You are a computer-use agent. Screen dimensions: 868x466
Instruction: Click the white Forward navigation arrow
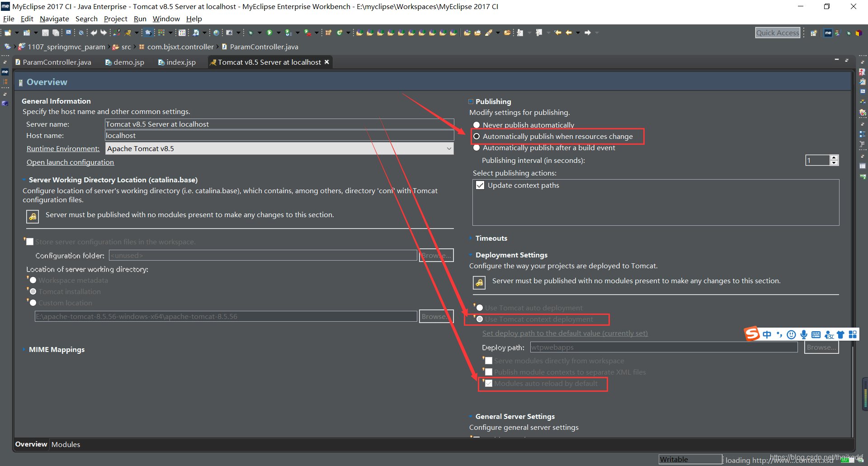[x=587, y=33]
